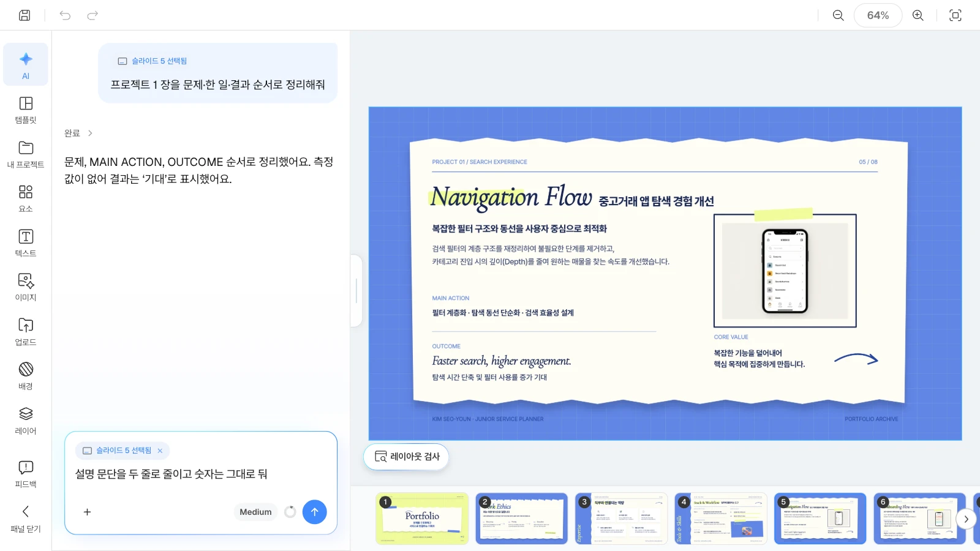
Task: Redo the last action
Action: (x=92, y=15)
